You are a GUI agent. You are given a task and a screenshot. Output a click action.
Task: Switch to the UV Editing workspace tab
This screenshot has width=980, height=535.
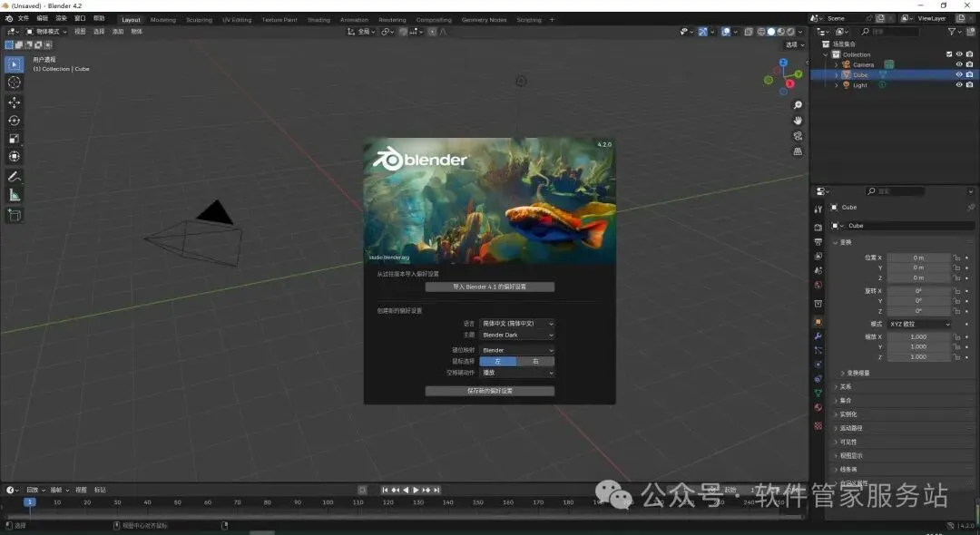coord(237,20)
